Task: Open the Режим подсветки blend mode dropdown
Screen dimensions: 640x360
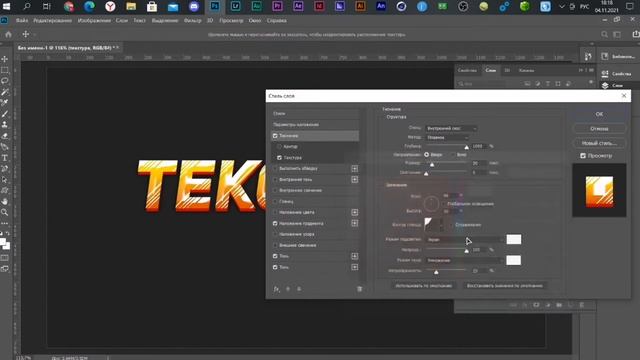Action: click(464, 240)
